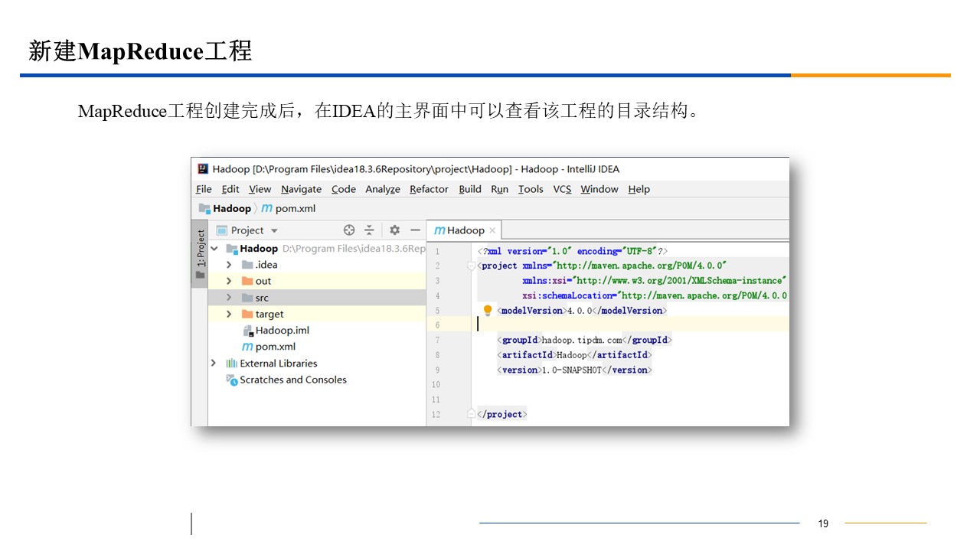Viewport: 980px width, 551px height.
Task: Close the Hadoop editor tab
Action: pyautogui.click(x=492, y=230)
